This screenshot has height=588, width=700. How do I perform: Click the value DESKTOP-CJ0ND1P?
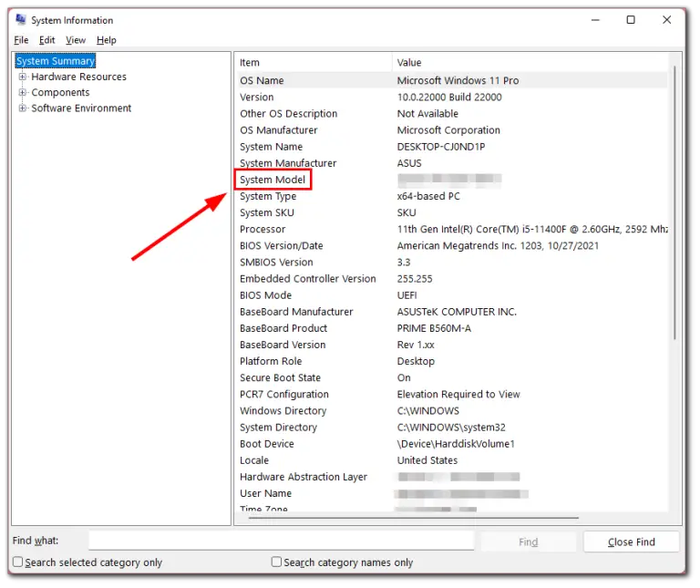(x=441, y=147)
